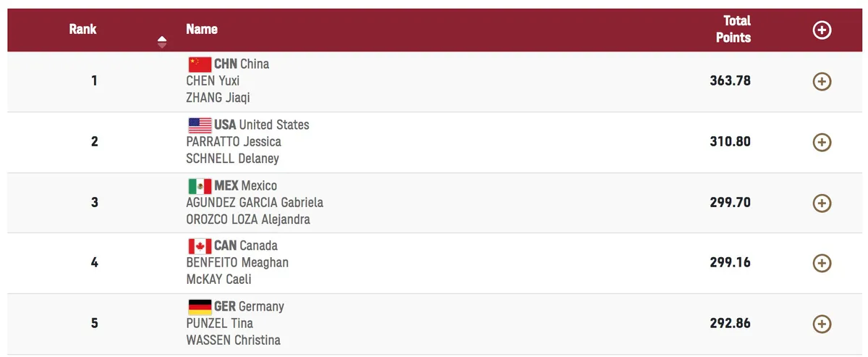Click the Rank column header
The image size is (868, 357).
tap(83, 30)
